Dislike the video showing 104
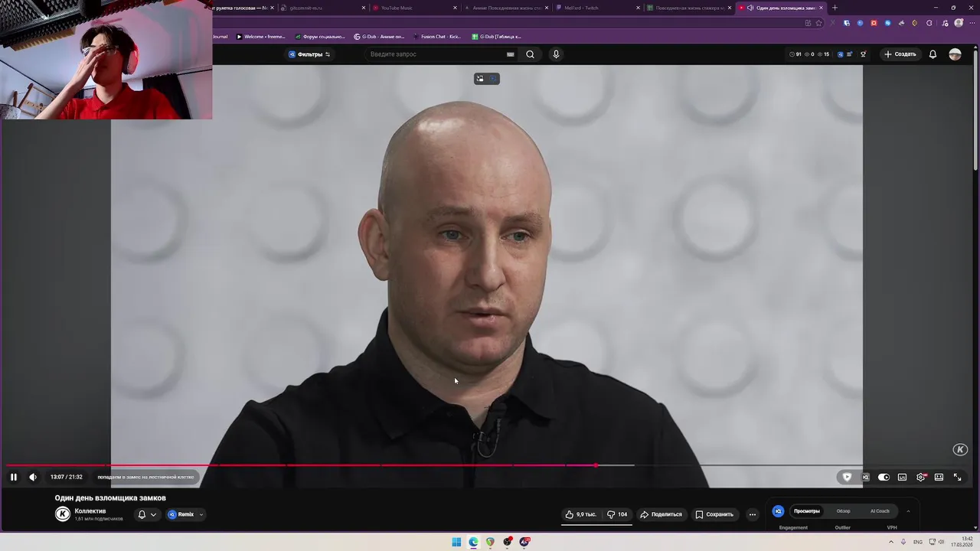Screen dimensions: 980x551 pyautogui.click(x=617, y=514)
